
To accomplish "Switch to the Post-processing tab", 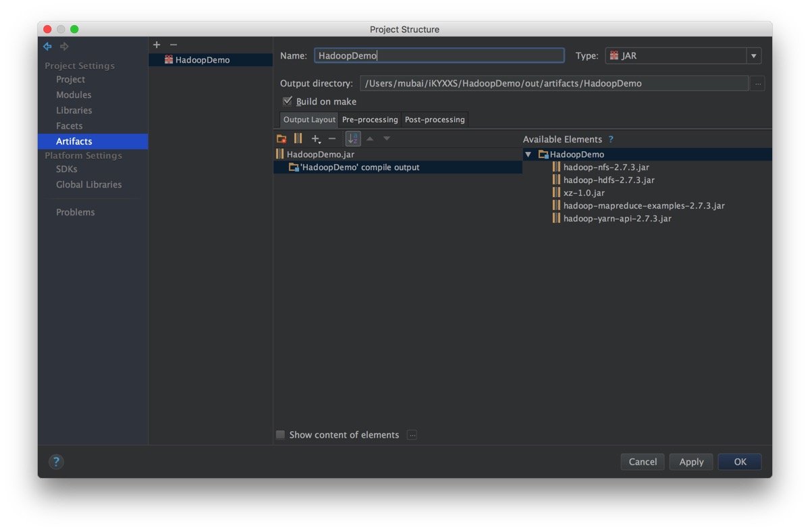I will pyautogui.click(x=434, y=119).
